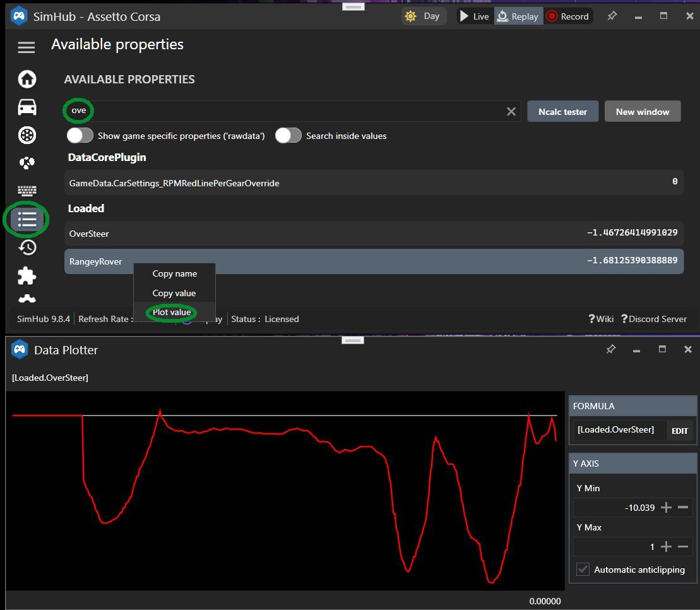Increase the Y Max value
700x610 pixels.
pos(666,547)
